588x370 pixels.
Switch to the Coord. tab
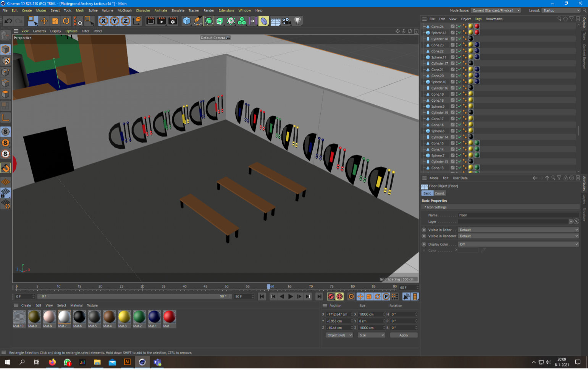(439, 193)
